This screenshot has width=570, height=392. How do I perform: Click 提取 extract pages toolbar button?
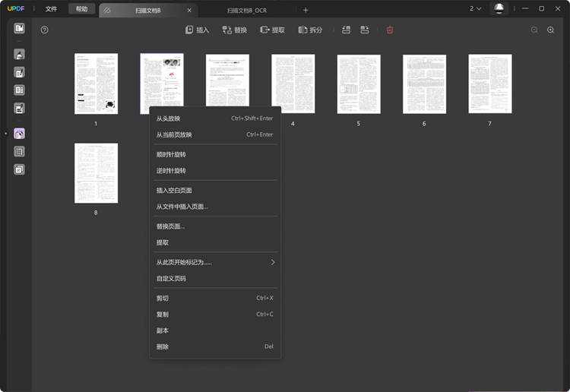(x=272, y=30)
